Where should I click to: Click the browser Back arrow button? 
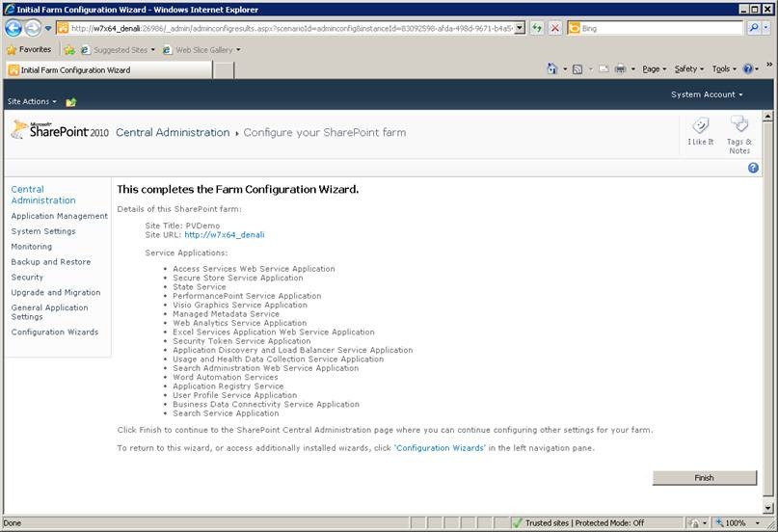tap(13, 28)
